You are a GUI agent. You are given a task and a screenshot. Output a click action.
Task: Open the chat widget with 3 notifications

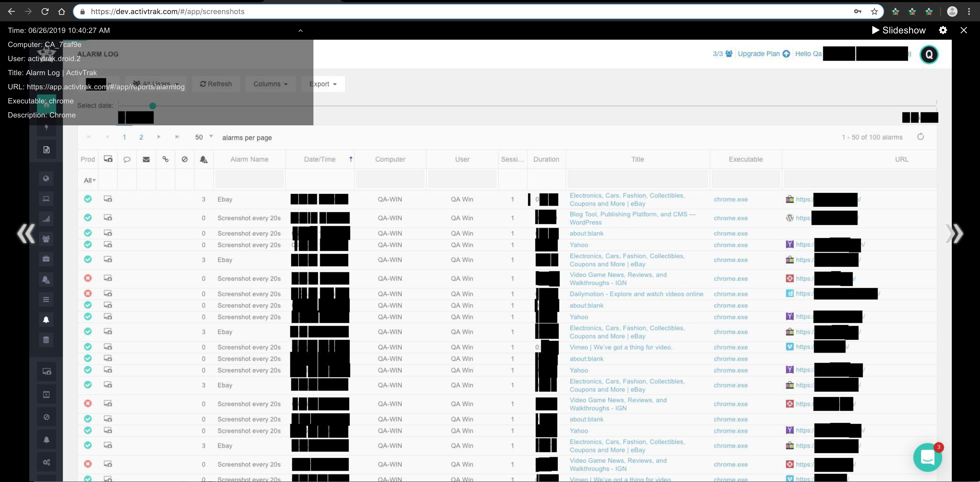(927, 457)
